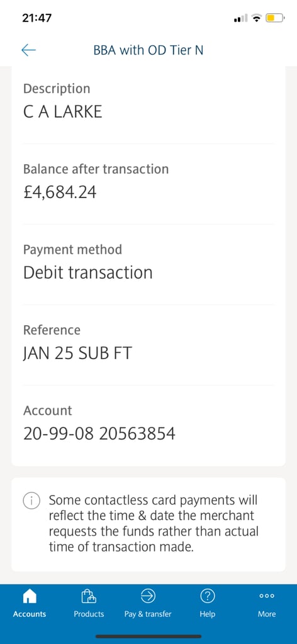Tap the More three-dots icon
297x644 pixels.
pos(267,596)
